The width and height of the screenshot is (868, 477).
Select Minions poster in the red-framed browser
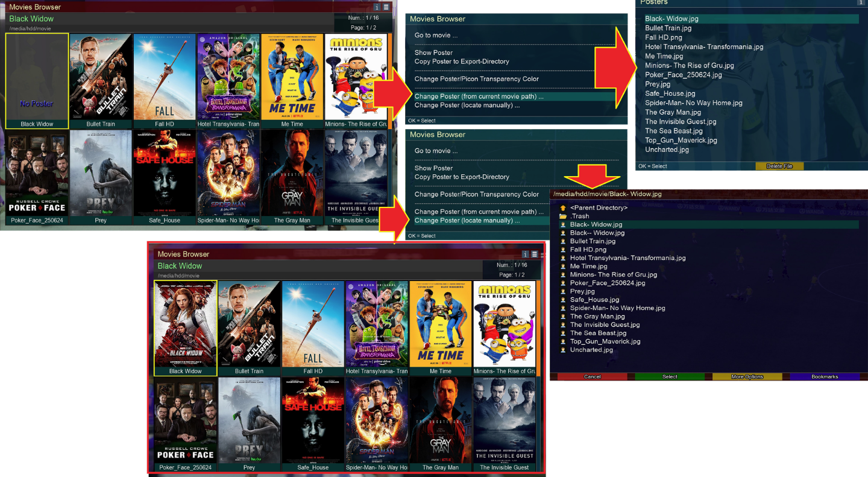(x=505, y=324)
